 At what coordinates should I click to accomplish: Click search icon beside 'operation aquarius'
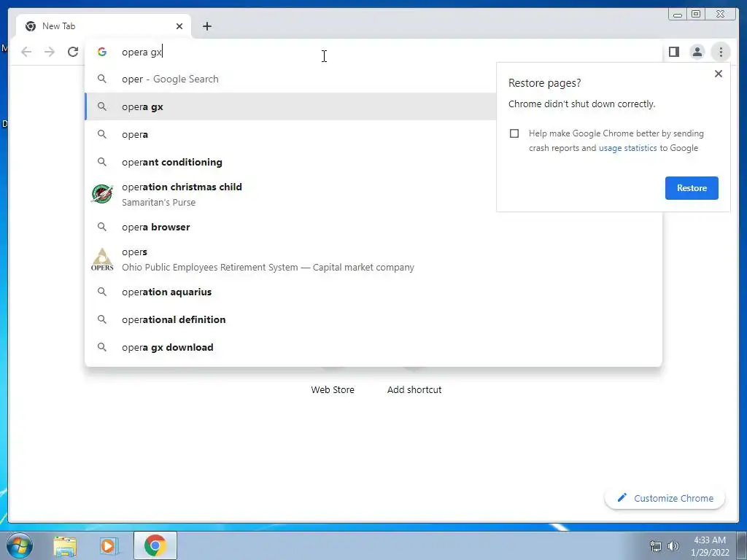click(102, 292)
